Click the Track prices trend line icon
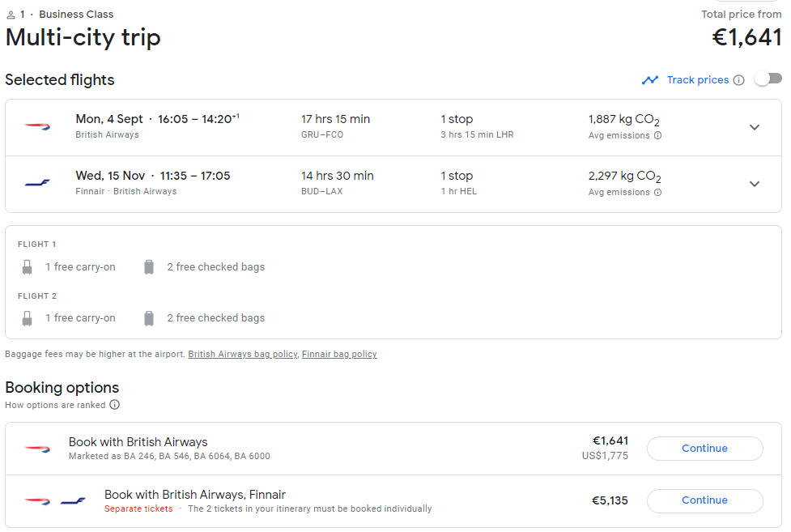 point(650,79)
